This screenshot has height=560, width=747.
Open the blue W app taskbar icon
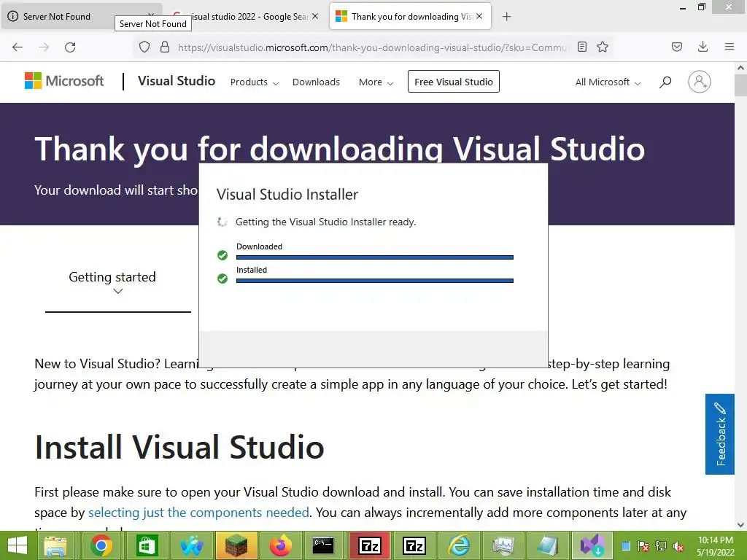click(x=191, y=545)
